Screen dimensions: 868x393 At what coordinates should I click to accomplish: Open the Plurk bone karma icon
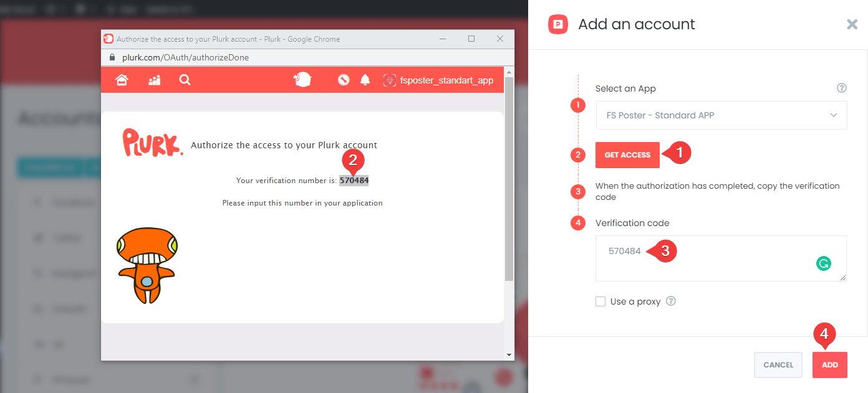coord(343,80)
